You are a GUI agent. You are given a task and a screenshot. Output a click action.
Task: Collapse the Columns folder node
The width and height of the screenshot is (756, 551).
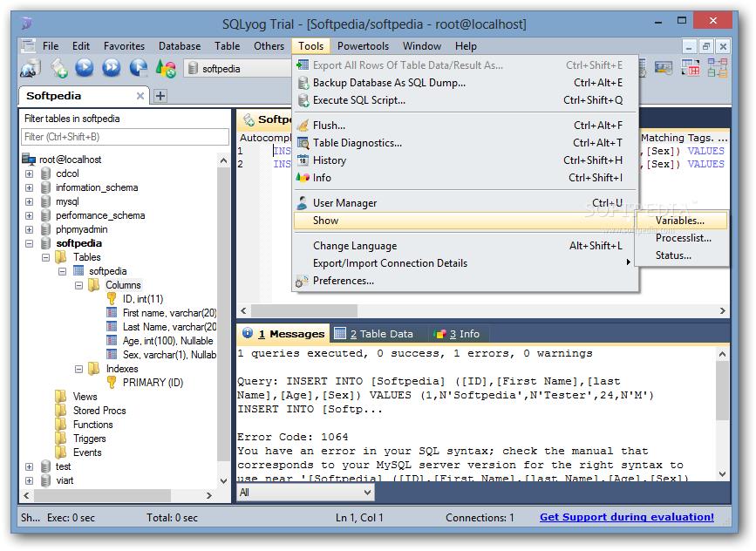tap(78, 285)
